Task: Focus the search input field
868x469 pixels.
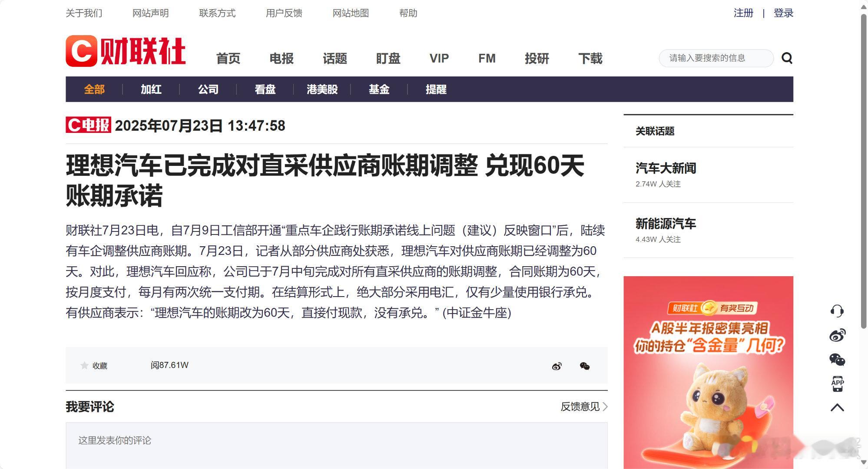Action: click(x=716, y=58)
